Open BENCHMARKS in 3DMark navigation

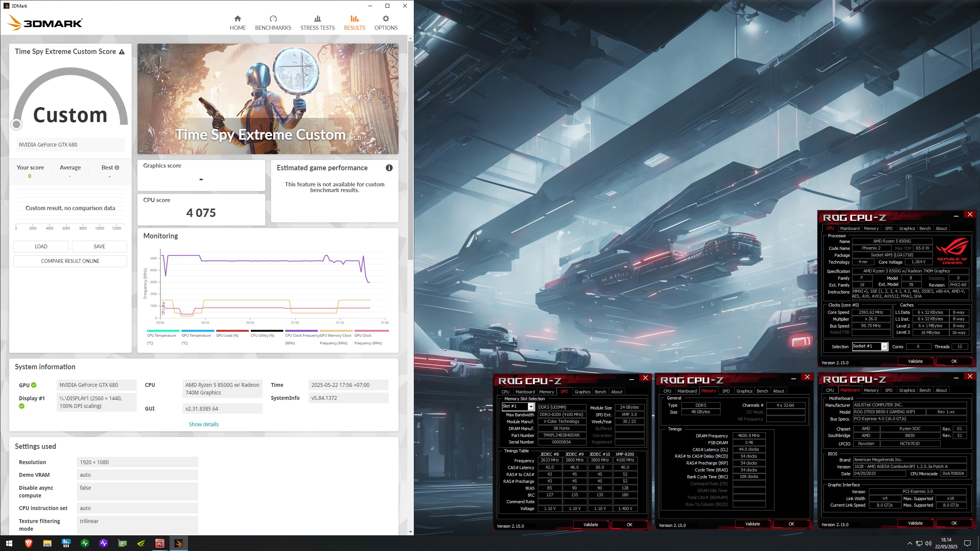[273, 23]
